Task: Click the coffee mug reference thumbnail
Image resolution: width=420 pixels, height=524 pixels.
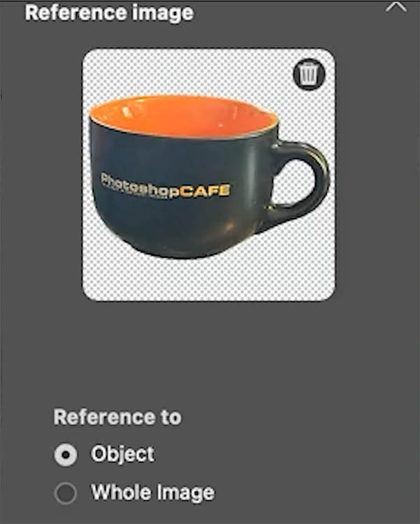Action: tap(209, 175)
